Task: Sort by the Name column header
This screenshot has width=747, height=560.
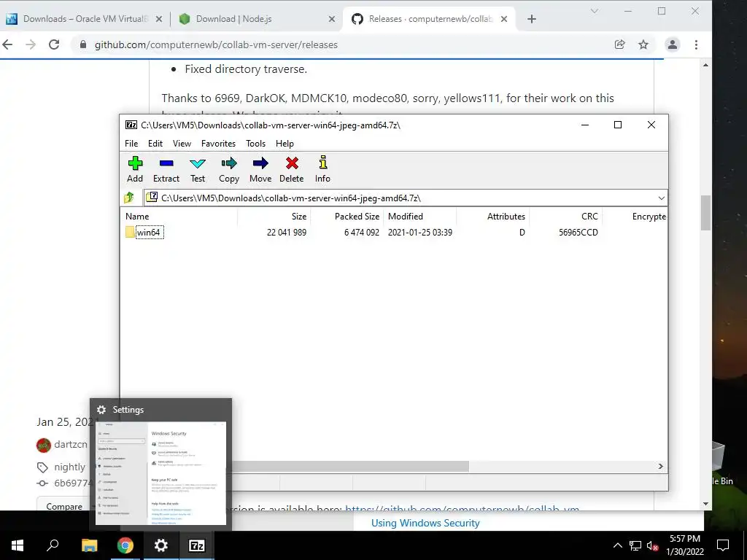Action: (x=137, y=216)
